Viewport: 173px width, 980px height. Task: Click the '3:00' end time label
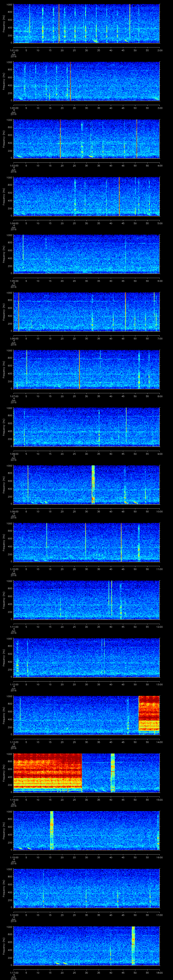160,108
